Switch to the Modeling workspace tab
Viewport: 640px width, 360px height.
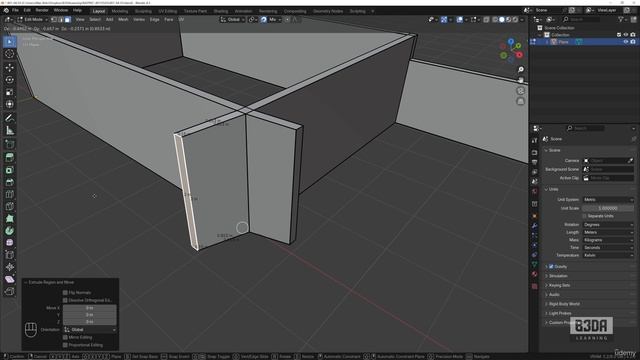click(x=120, y=11)
